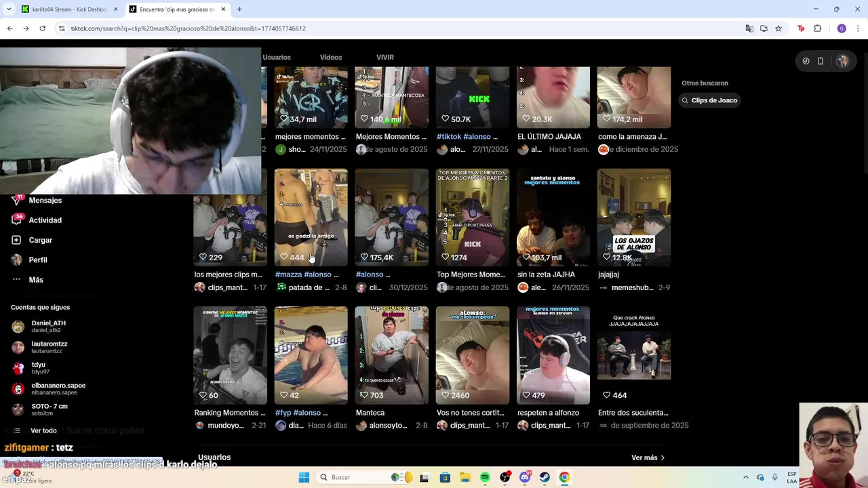
Task: Click the phone app icon at top right
Action: [x=821, y=61]
